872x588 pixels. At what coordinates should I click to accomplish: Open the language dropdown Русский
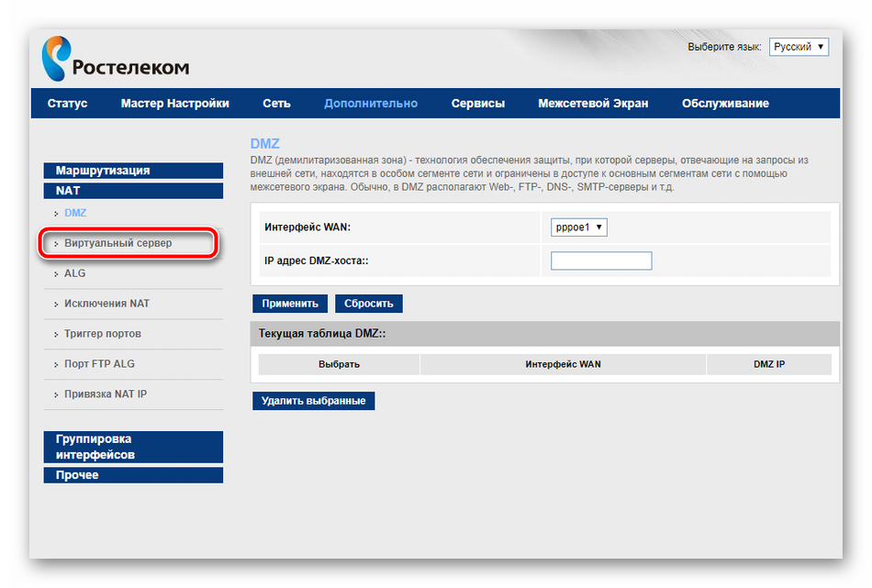[x=799, y=47]
